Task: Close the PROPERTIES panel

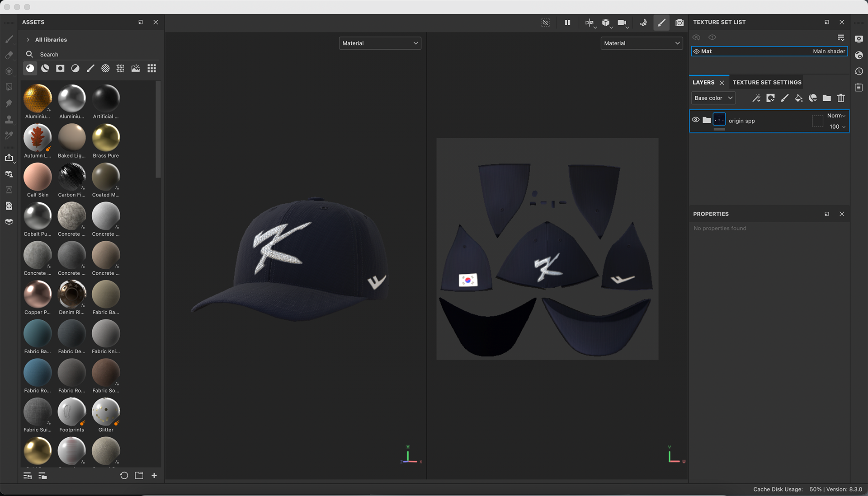Action: pos(842,214)
